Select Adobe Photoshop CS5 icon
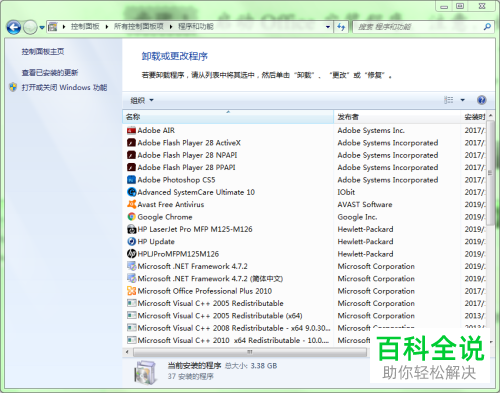The width and height of the screenshot is (500, 393). pyautogui.click(x=131, y=180)
